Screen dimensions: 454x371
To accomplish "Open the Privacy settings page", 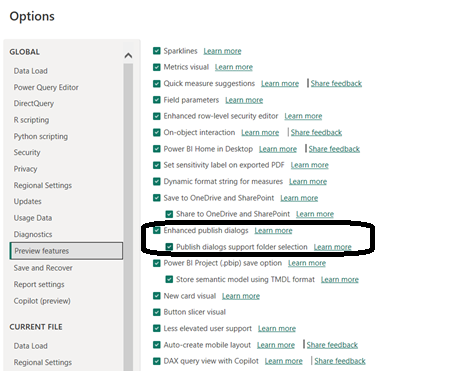I will pos(25,169).
